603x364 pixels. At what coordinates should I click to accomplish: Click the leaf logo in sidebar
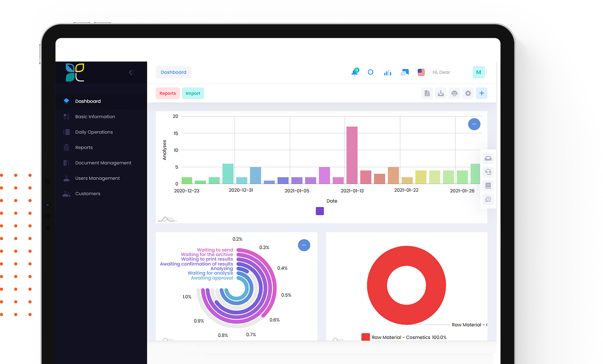pos(75,72)
